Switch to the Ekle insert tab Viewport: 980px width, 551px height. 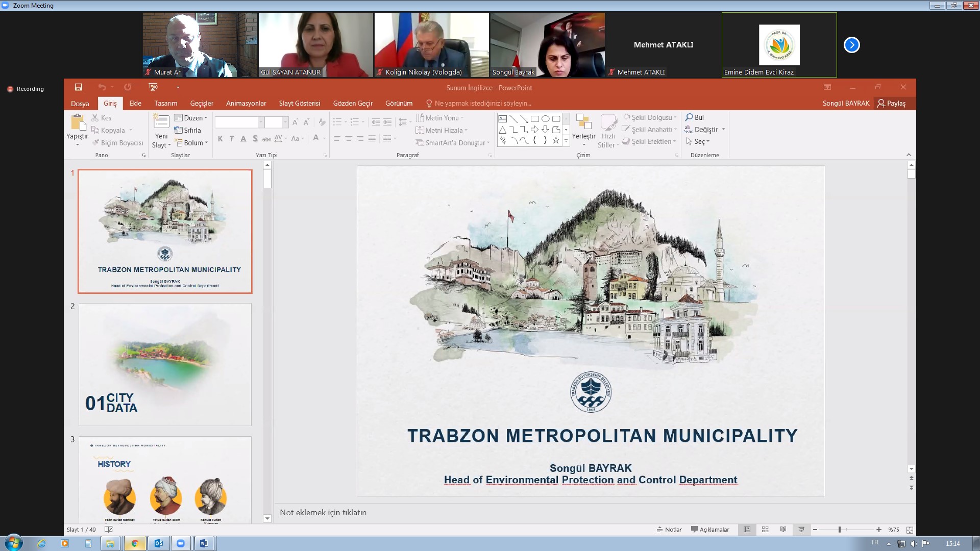coord(135,103)
